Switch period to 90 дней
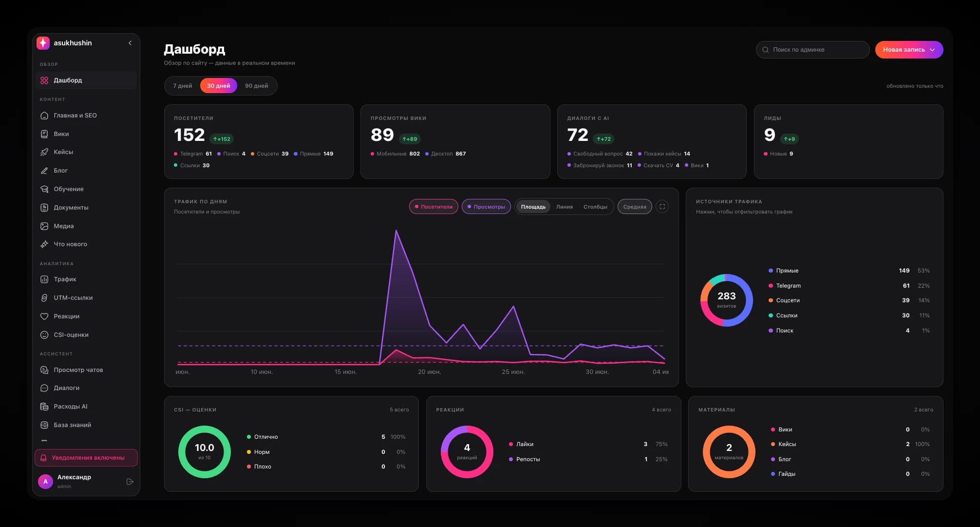The width and height of the screenshot is (980, 527). (257, 86)
